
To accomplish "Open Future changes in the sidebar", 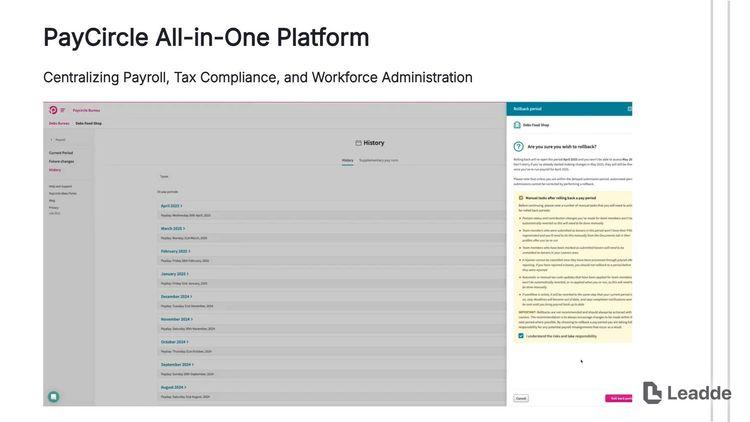I will click(61, 161).
